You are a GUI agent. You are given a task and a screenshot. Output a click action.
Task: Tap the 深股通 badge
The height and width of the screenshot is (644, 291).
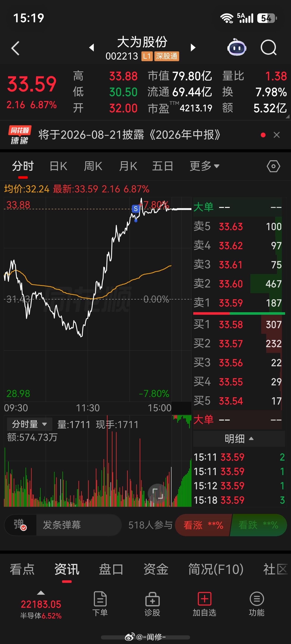coord(167,56)
